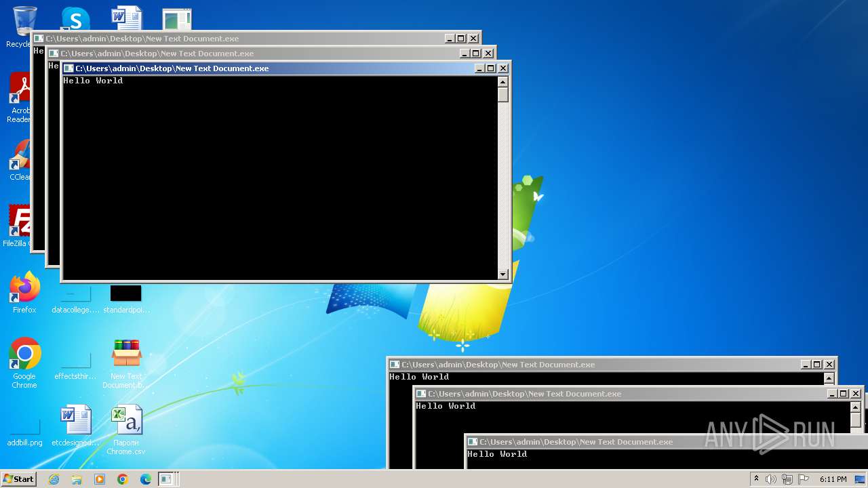
Task: Select the effectsthir file on desktop
Action: [x=75, y=366]
